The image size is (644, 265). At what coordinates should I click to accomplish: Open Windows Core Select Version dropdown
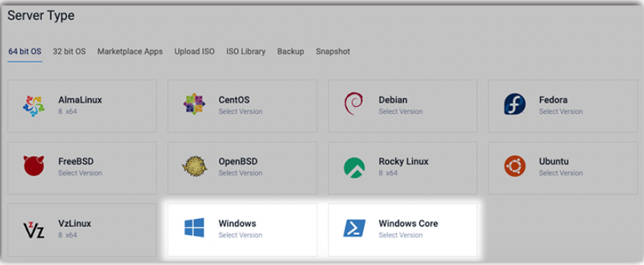tap(400, 235)
